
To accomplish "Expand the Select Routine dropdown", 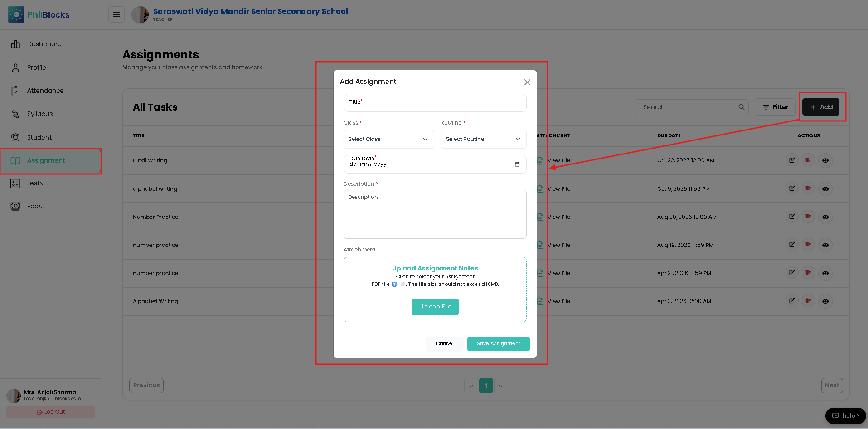I will point(483,139).
